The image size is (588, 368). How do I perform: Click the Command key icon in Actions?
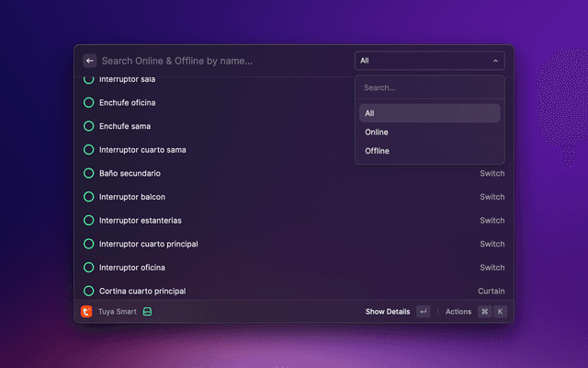[484, 312]
